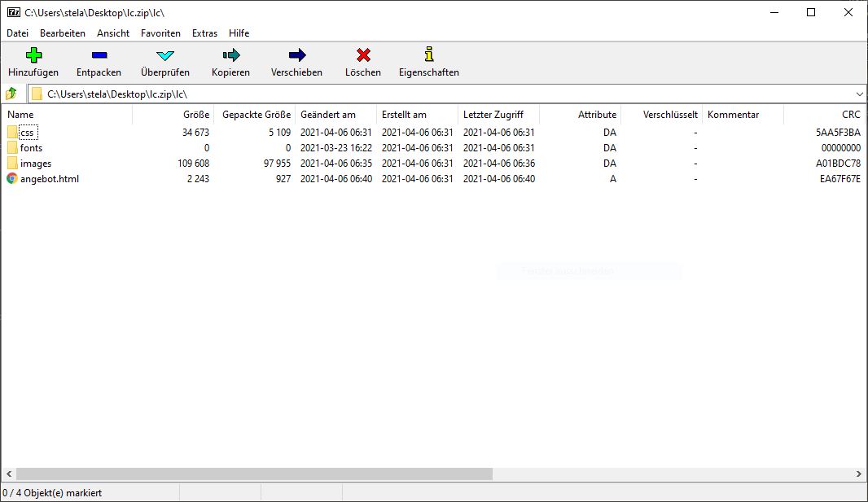The image size is (868, 502).
Task: Click the Verschieben blue arrow icon
Action: (x=296, y=55)
